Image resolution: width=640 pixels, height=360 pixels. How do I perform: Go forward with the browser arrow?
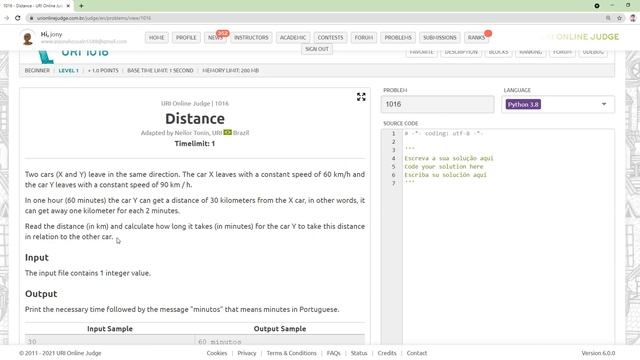click(6, 18)
